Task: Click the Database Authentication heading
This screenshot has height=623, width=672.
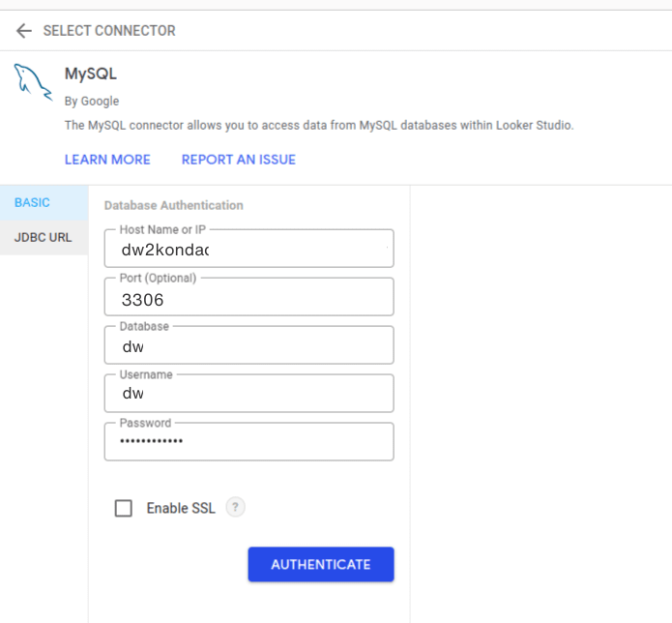Action: point(173,205)
